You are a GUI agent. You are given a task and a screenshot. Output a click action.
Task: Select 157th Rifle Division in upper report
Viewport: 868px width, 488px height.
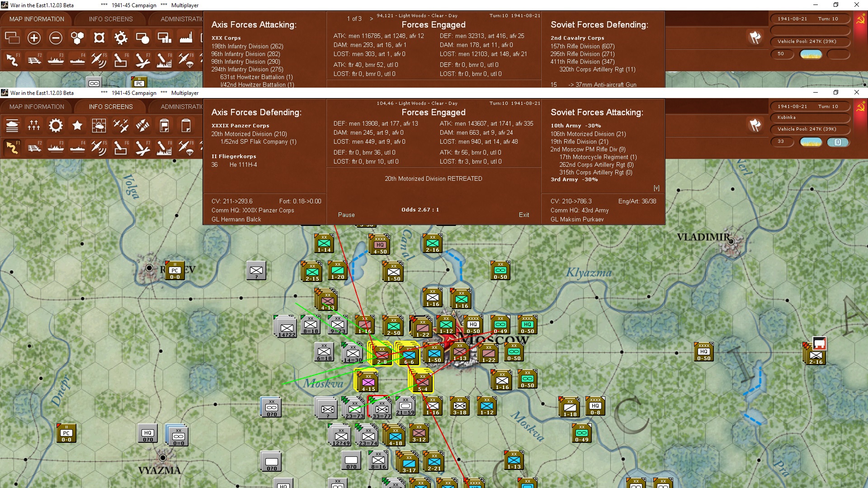tap(582, 46)
